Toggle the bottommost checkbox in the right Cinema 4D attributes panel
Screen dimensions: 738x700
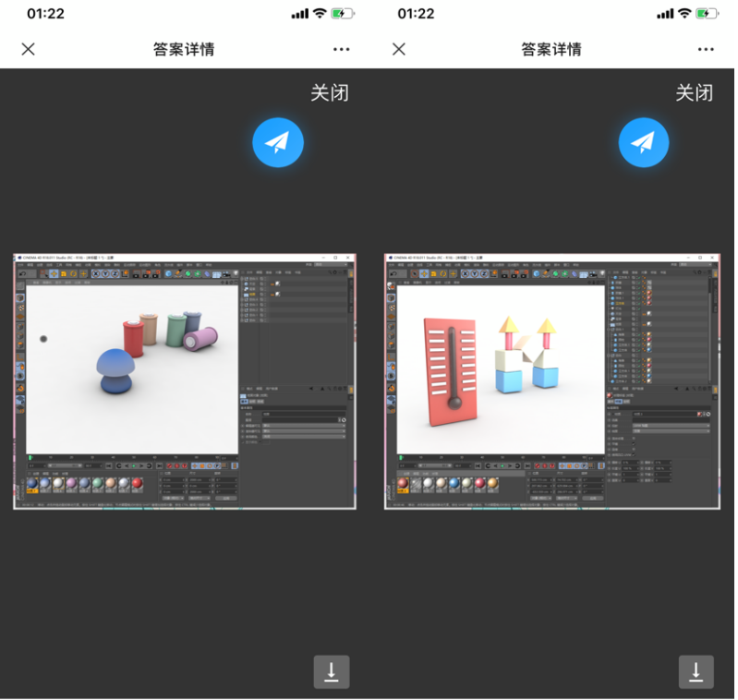[x=634, y=455]
